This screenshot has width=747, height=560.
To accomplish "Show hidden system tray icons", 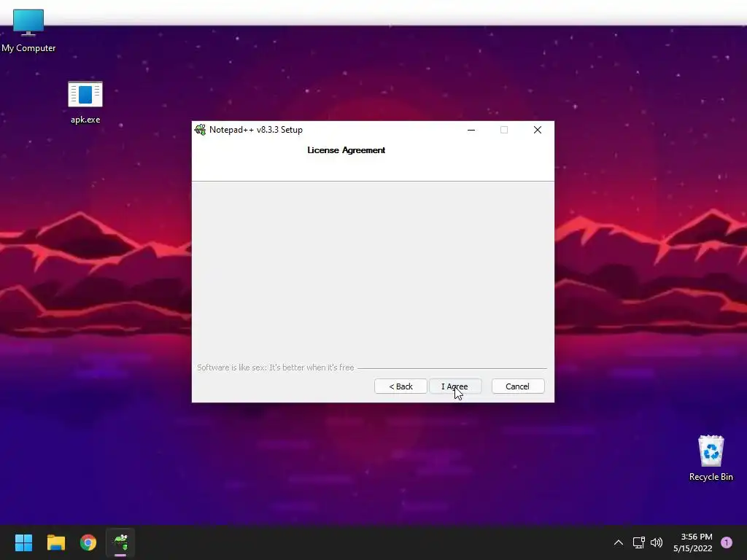I will 619,542.
